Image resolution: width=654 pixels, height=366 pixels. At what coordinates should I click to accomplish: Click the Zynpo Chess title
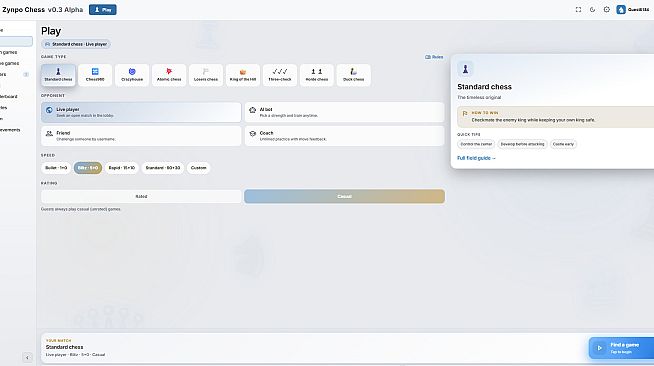[x=23, y=10]
